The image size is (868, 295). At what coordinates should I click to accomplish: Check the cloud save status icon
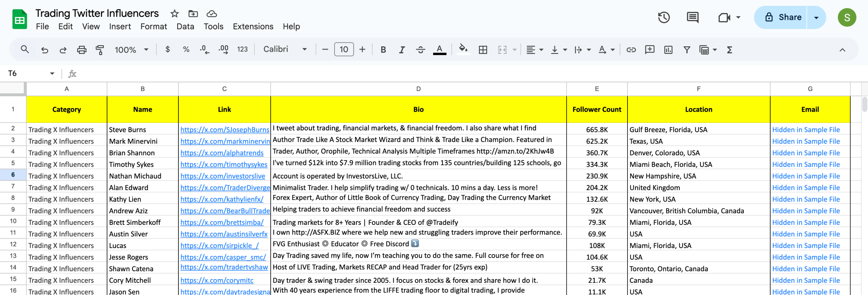tap(211, 14)
